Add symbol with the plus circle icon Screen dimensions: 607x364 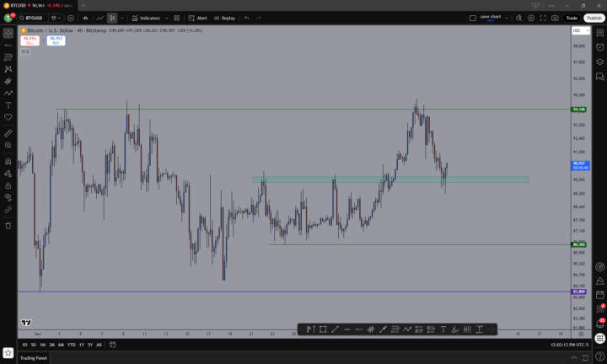coord(71,19)
